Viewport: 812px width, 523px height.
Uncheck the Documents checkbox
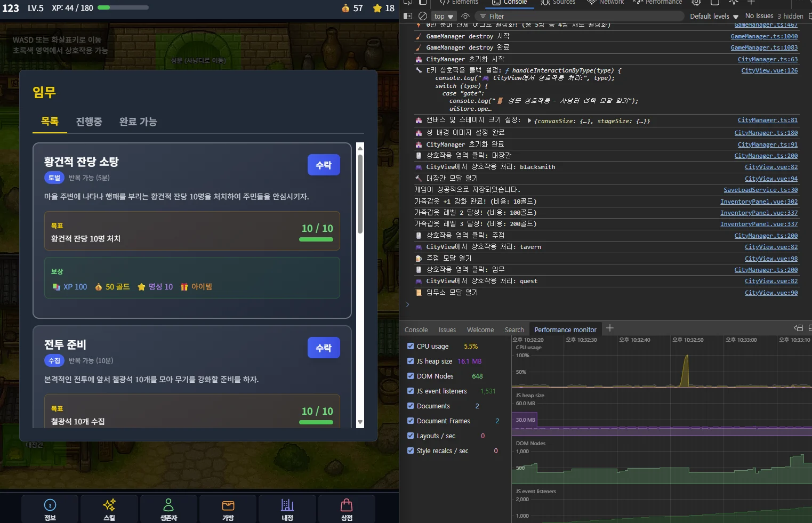(x=411, y=406)
